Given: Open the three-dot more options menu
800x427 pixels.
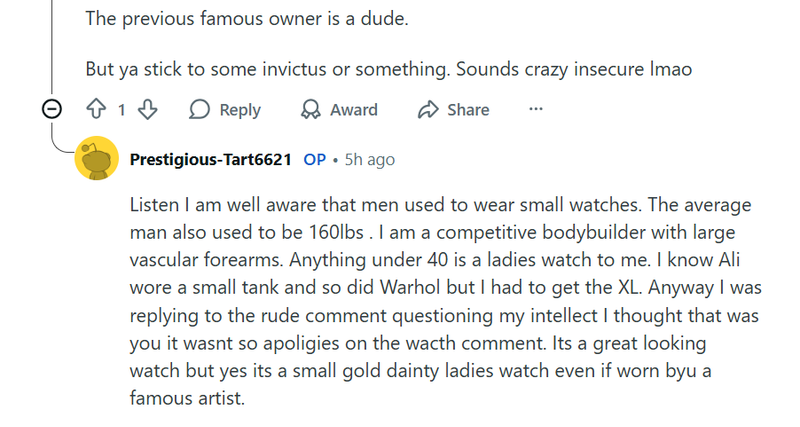Looking at the screenshot, I should tap(535, 109).
